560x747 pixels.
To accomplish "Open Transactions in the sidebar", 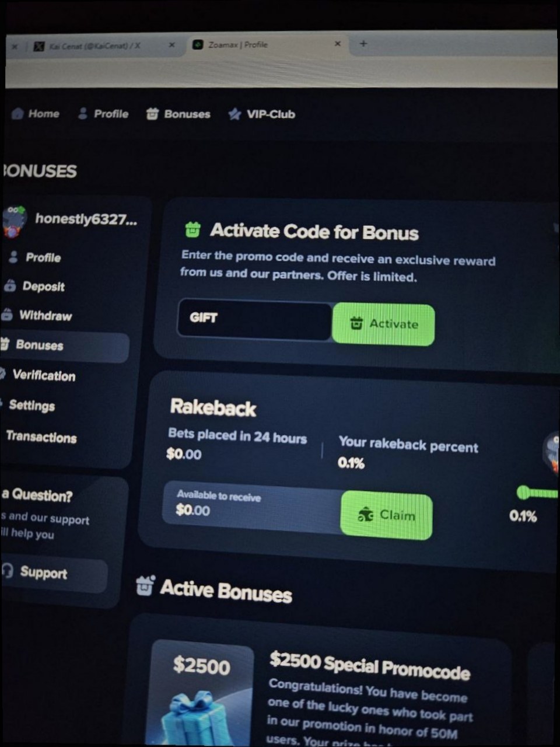I will tap(40, 437).
